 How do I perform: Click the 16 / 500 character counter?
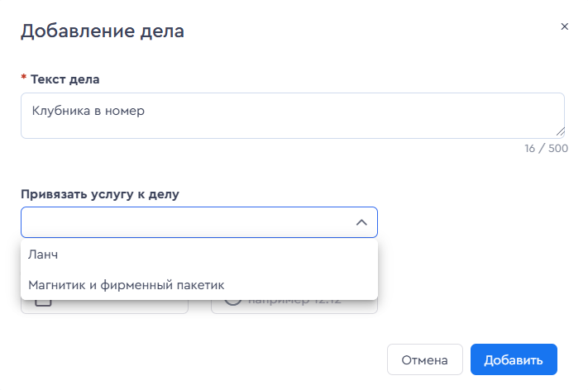547,149
